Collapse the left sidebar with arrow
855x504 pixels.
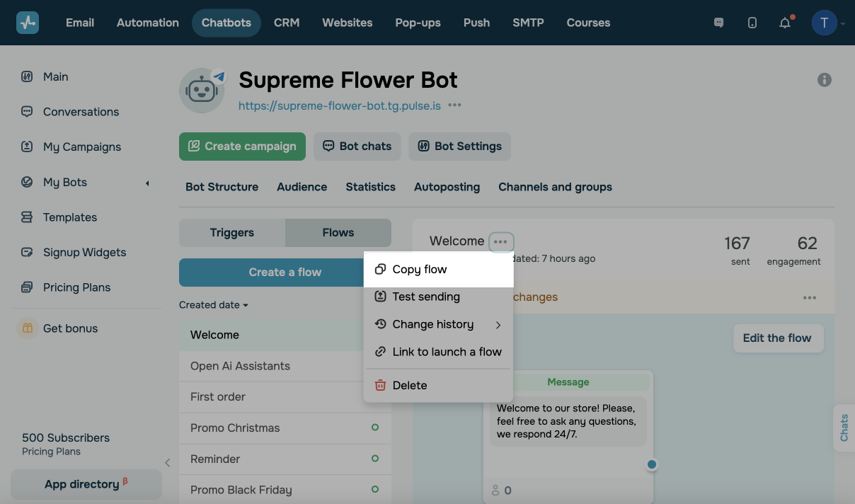coord(167,463)
